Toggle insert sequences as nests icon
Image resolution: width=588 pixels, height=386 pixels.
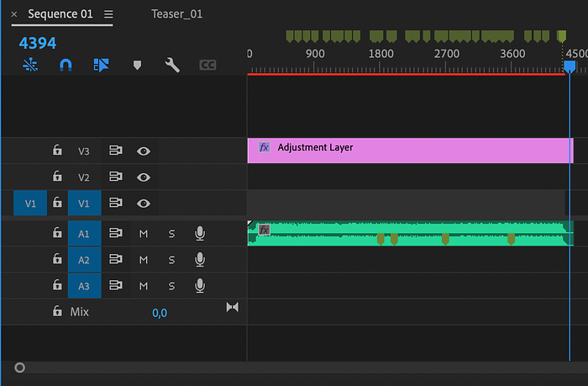coord(30,65)
